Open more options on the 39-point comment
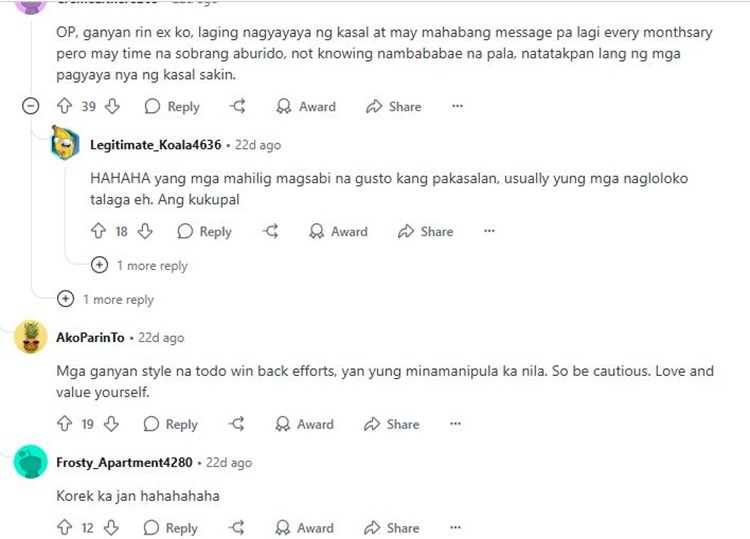 coord(458,106)
